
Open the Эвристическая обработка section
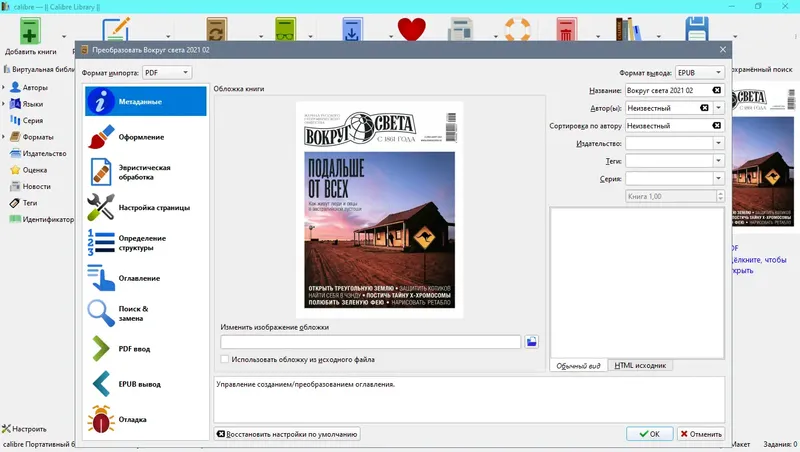(146, 172)
